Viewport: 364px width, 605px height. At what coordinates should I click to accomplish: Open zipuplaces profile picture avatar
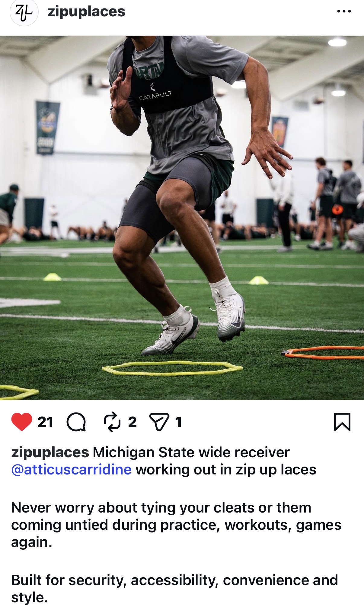click(24, 13)
